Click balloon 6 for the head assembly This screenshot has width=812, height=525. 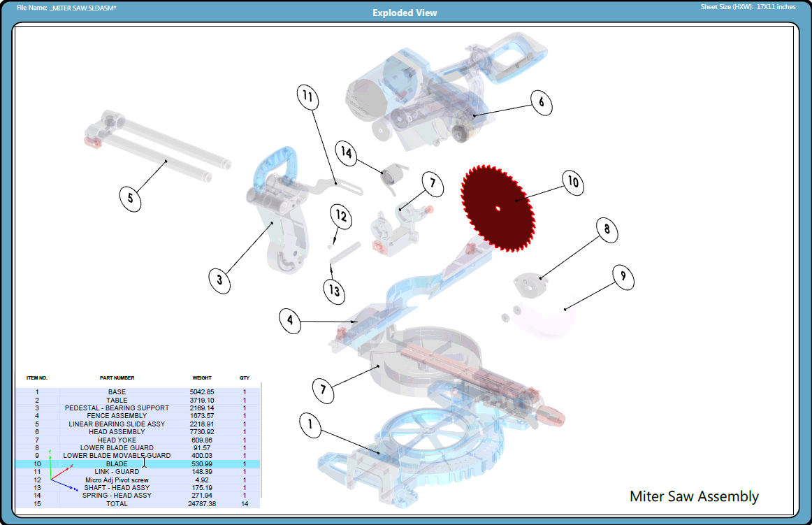(x=541, y=102)
